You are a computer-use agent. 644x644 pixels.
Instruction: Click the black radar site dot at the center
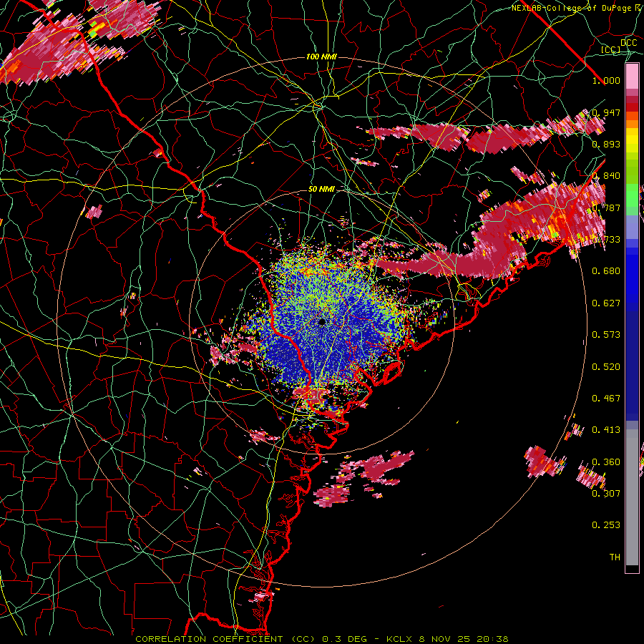click(321, 322)
